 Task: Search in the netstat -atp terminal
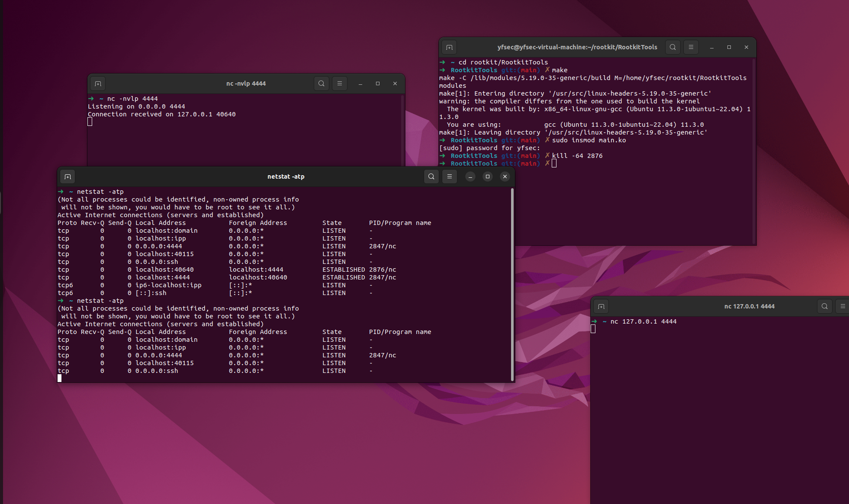point(431,177)
